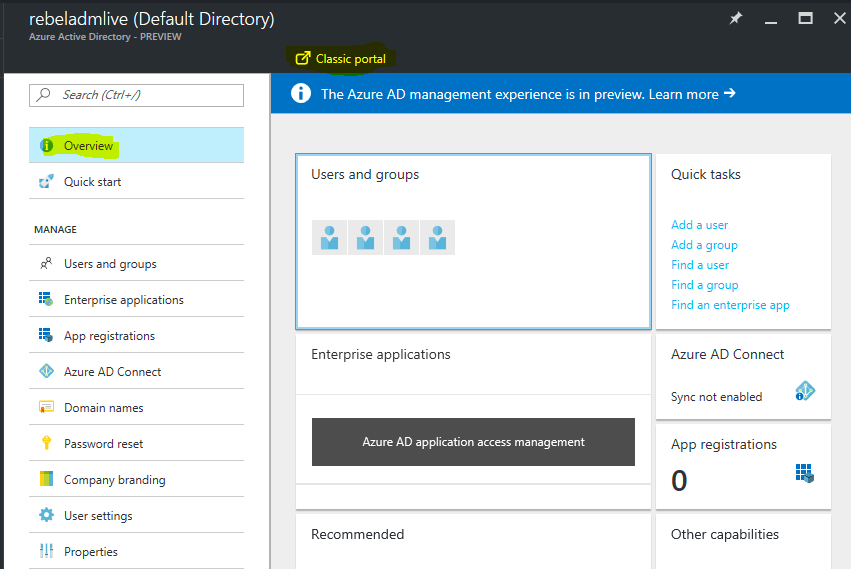Screen dimensions: 851x569
Task: Open Company branding menu item
Action: (x=136, y=479)
